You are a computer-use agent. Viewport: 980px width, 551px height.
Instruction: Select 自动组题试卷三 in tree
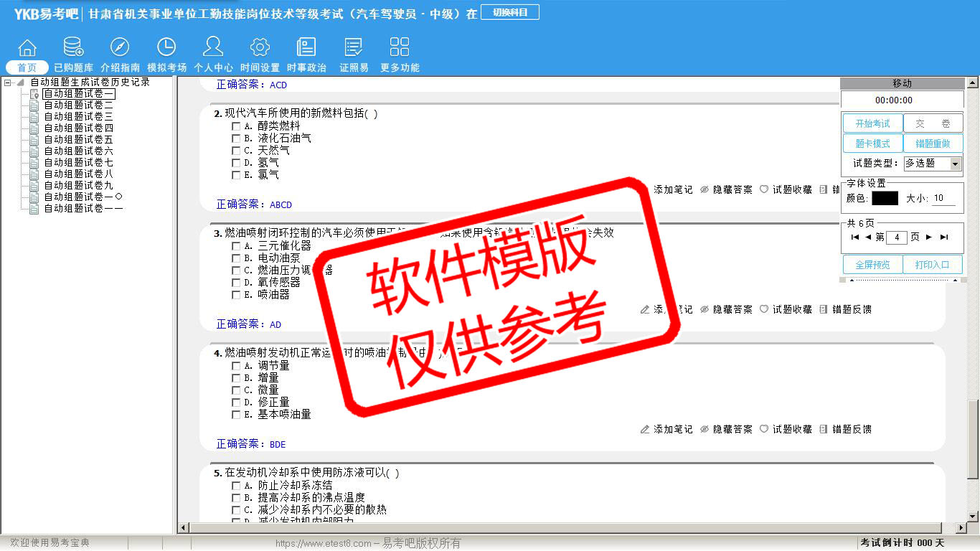[x=78, y=117]
